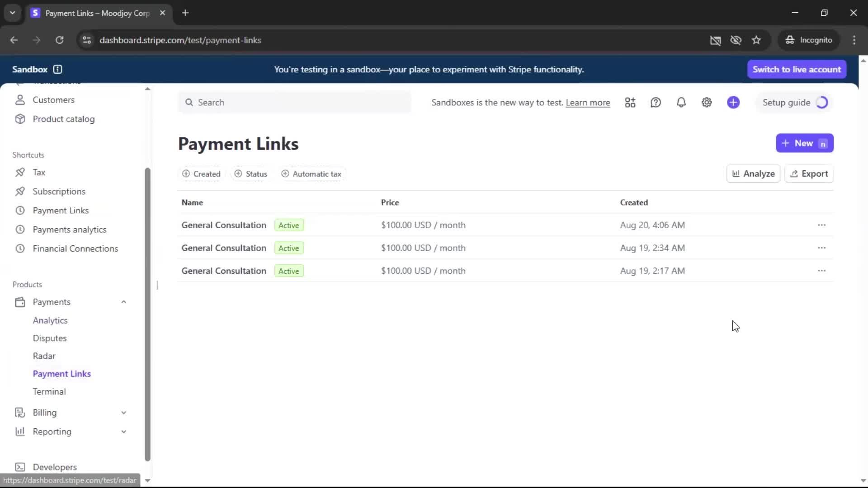Add the Automatic tax filter
The width and height of the screenshot is (868, 488).
(x=311, y=174)
